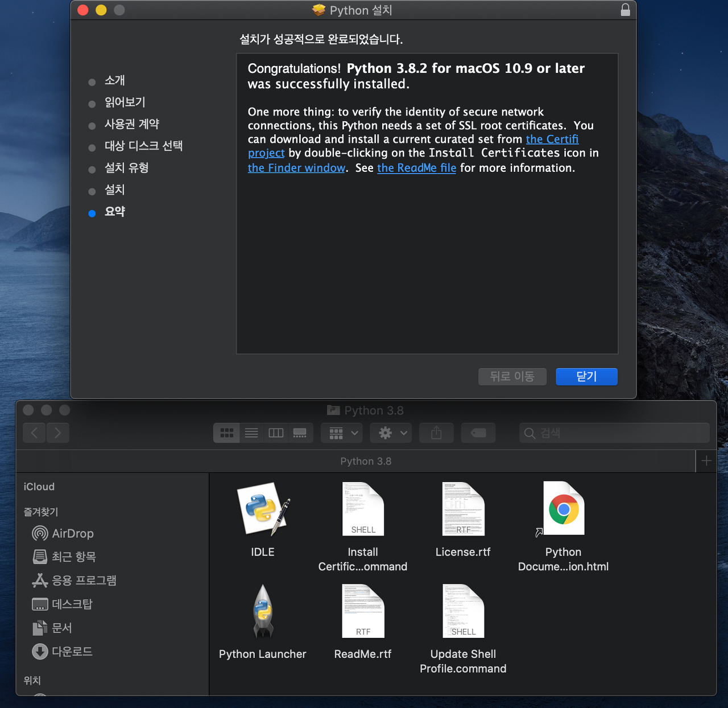The image size is (728, 708).
Task: Click the iCloud heading in Finder sidebar
Action: pos(39,487)
